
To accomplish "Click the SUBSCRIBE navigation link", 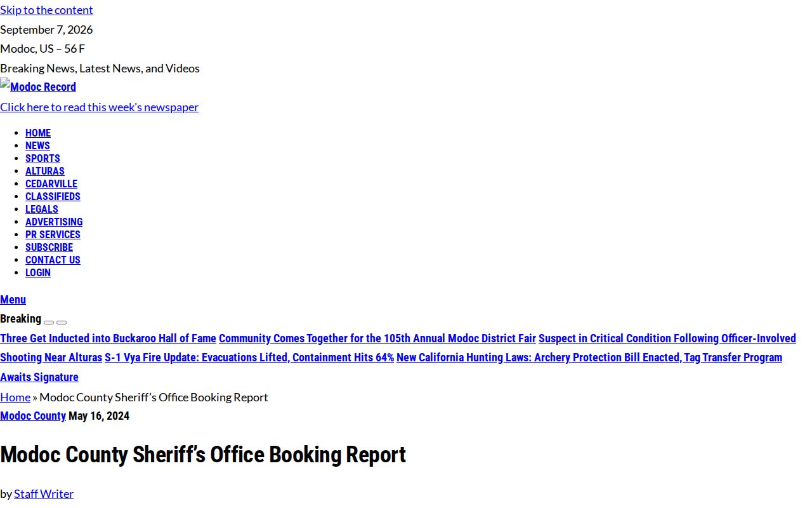I will (x=49, y=247).
